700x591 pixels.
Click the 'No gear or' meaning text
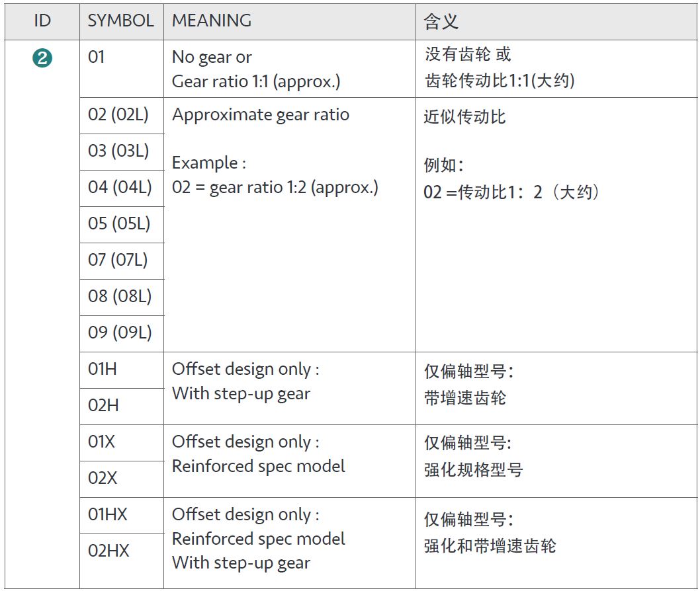[212, 58]
